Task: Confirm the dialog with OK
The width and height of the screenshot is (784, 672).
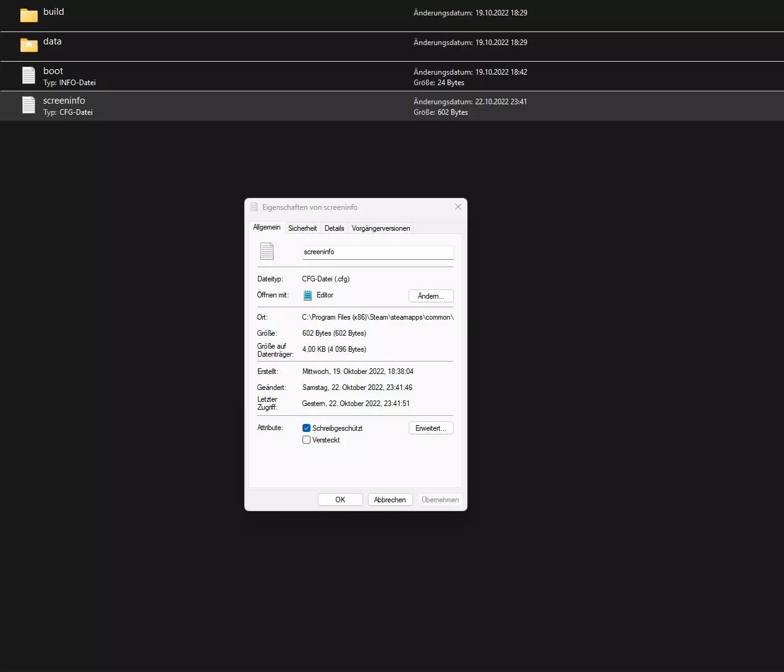Action: coord(340,500)
